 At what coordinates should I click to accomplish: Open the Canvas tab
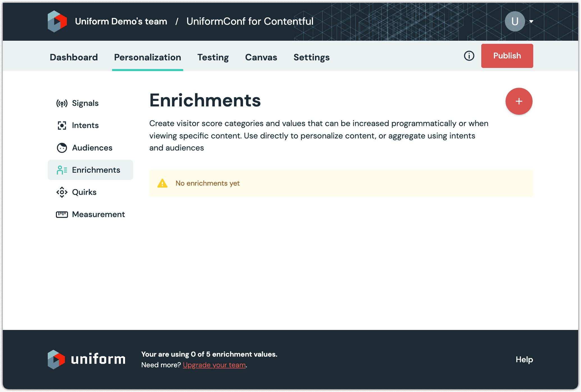point(261,57)
